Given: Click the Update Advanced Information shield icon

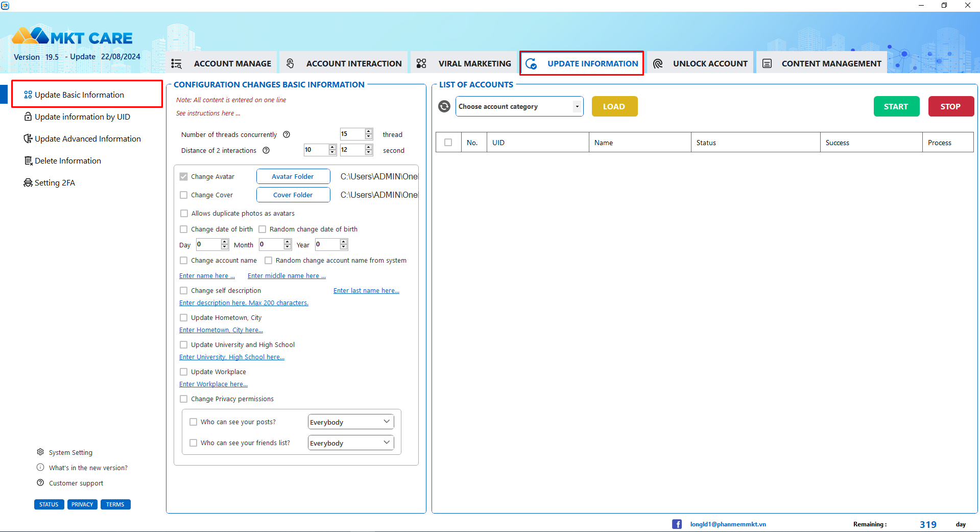Looking at the screenshot, I should 28,138.
